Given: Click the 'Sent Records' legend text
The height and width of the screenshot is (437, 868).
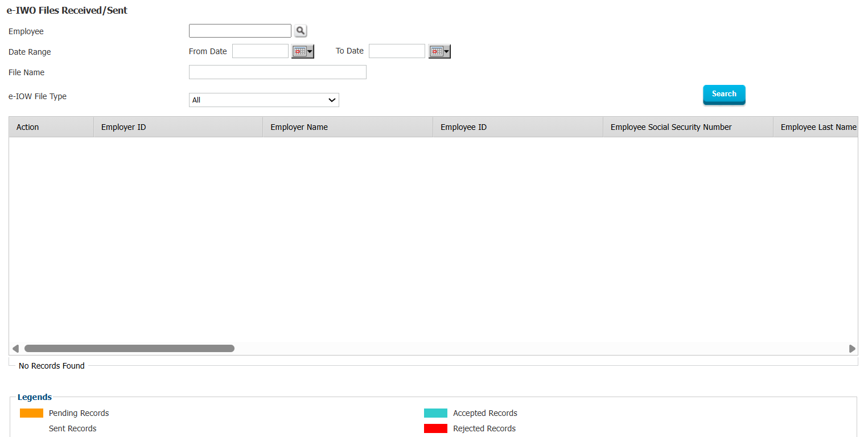Looking at the screenshot, I should point(73,428).
